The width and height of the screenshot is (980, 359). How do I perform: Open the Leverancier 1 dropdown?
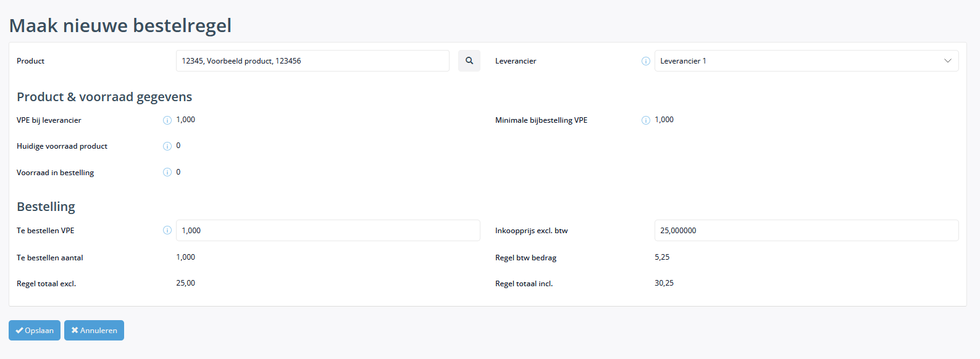[806, 60]
